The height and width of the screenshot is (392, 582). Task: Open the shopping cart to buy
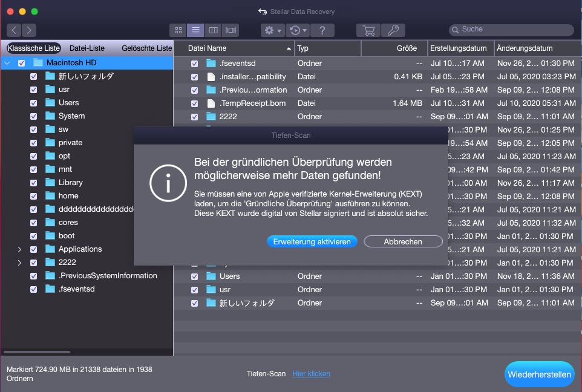tap(368, 30)
